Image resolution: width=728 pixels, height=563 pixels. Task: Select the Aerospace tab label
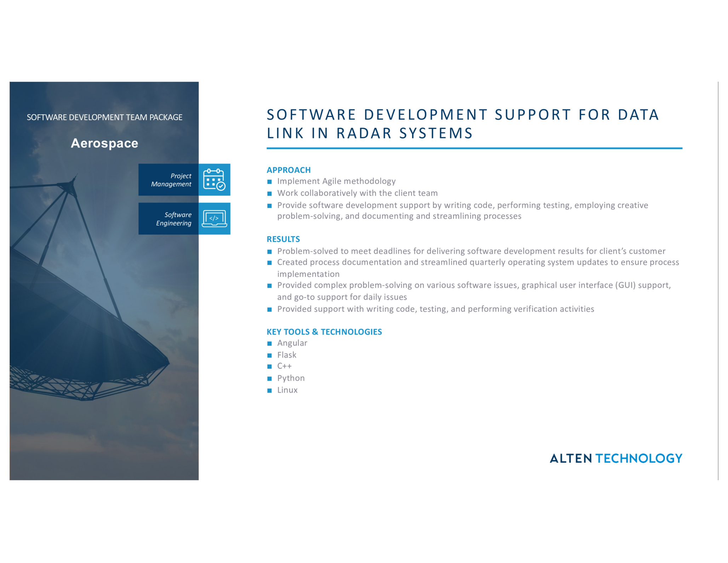104,144
